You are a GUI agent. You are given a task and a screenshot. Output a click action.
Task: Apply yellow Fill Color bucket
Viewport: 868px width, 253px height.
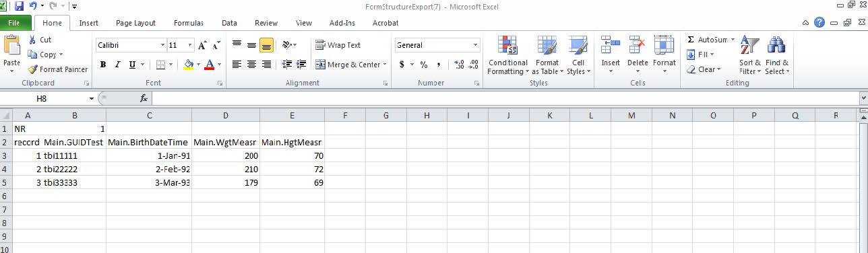188,65
